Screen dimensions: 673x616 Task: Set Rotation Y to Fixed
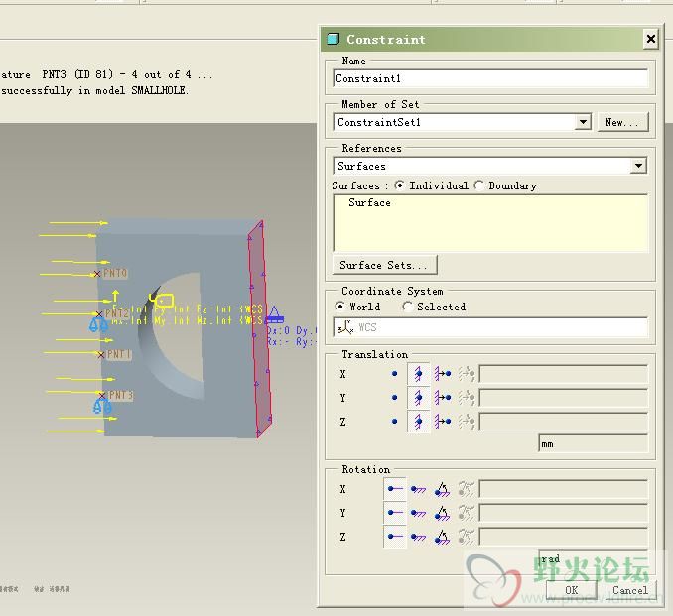[418, 512]
